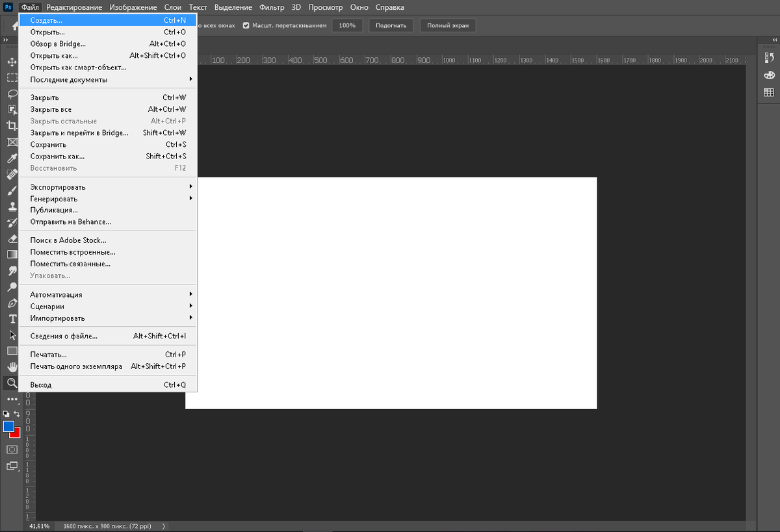Choose Создать... from the File menu
The width and height of the screenshot is (780, 532).
coord(107,20)
